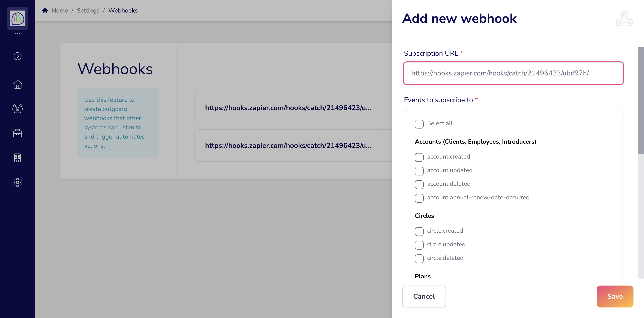
Task: Click the panel's vertical scrollbar thumb
Action: 641,101
